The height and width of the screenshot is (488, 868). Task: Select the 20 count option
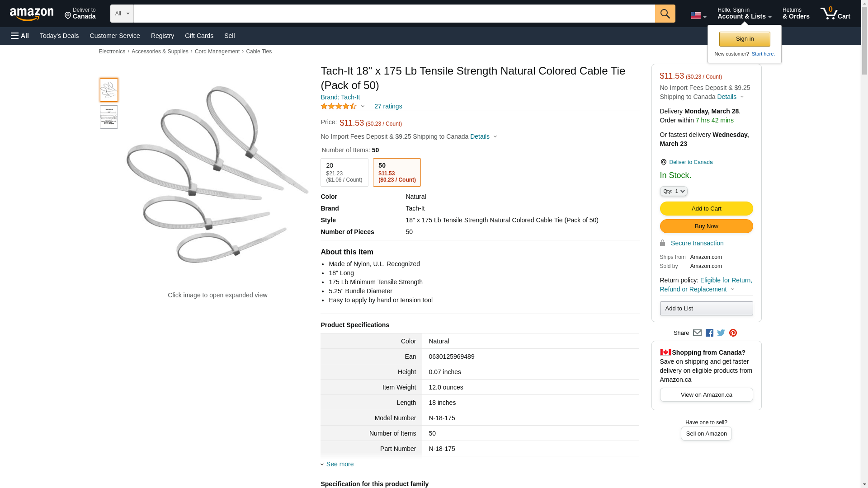tap(344, 172)
